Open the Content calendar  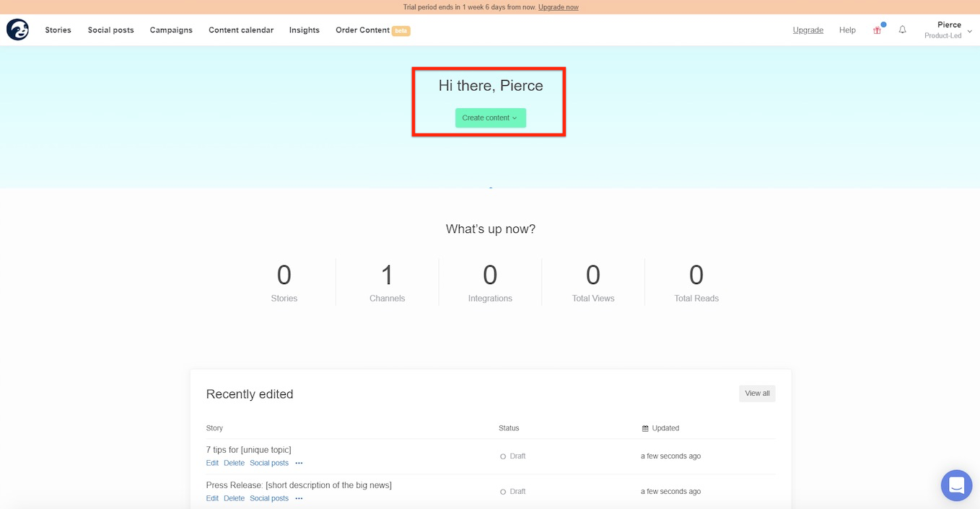click(241, 30)
